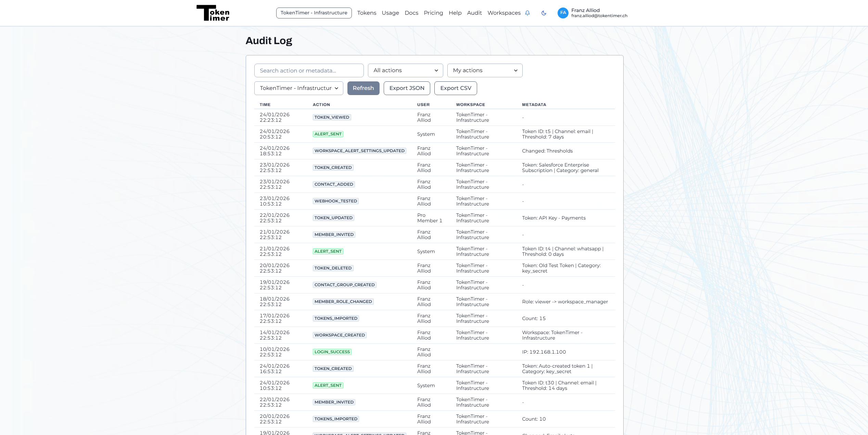The height and width of the screenshot is (435, 868).
Task: Export the audit log as CSV
Action: tap(455, 88)
